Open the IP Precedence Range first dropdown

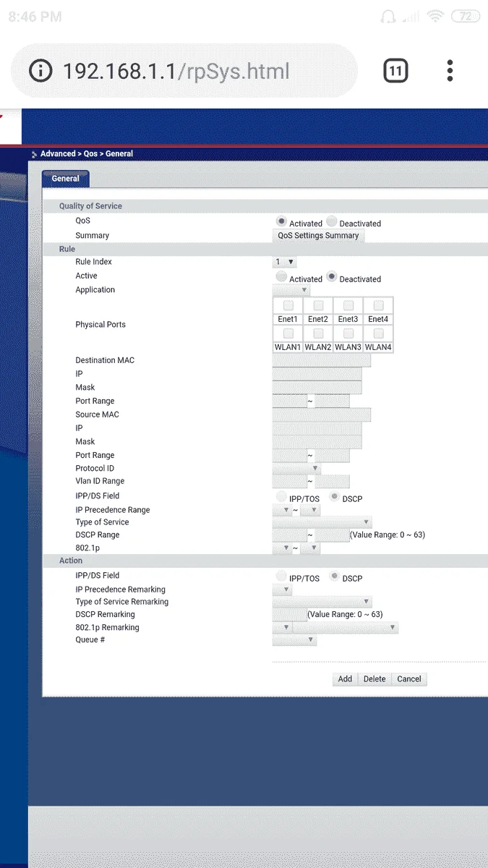click(282, 510)
